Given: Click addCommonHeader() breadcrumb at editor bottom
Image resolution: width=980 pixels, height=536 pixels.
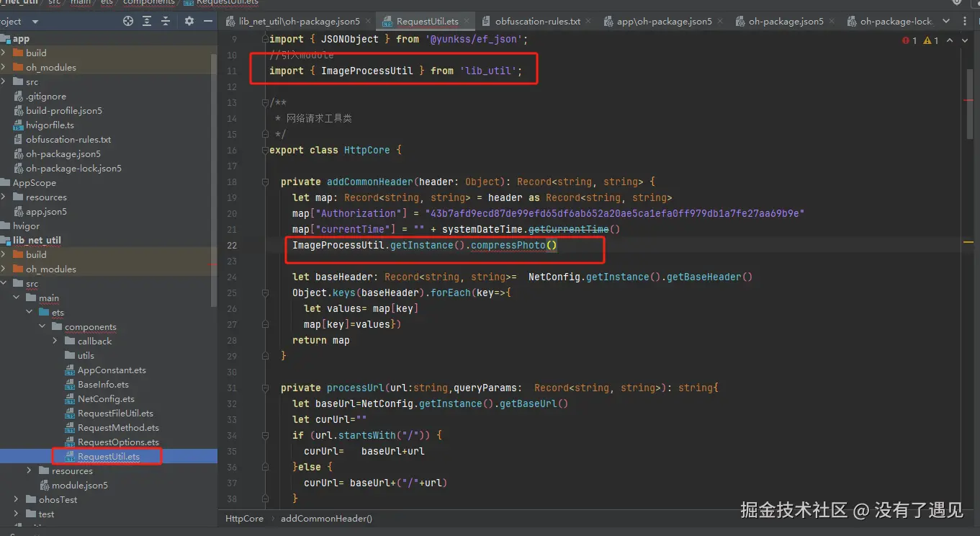Looking at the screenshot, I should pyautogui.click(x=326, y=518).
